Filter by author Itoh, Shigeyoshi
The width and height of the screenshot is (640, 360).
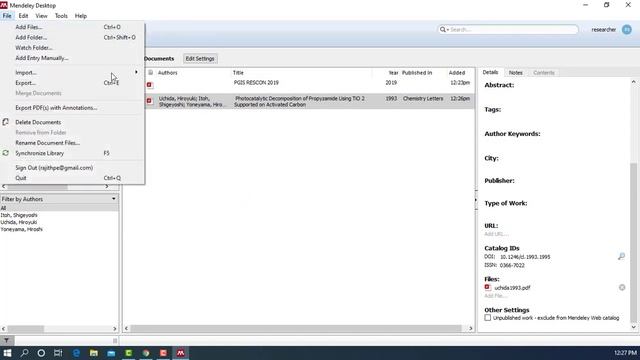tap(19, 215)
